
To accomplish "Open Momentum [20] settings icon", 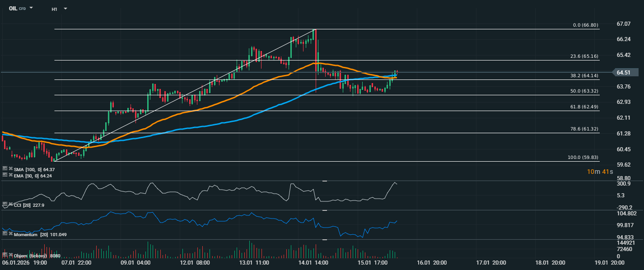I will pyautogui.click(x=5, y=234).
